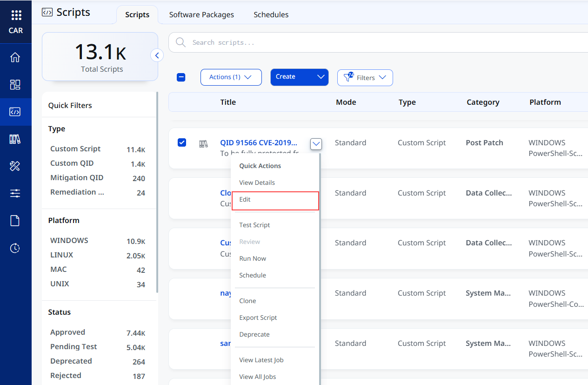Expand the Actions (1) dropdown
Screen dimensions: 588x385
[231, 77]
